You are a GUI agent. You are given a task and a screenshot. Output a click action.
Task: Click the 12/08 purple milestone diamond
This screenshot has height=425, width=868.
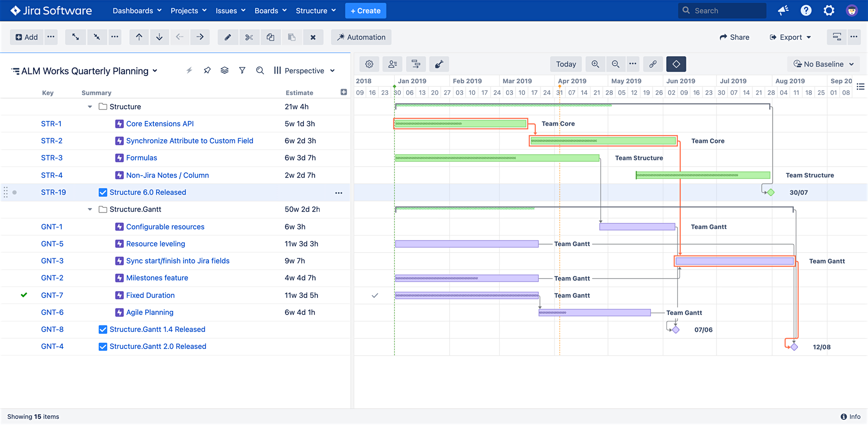click(794, 347)
